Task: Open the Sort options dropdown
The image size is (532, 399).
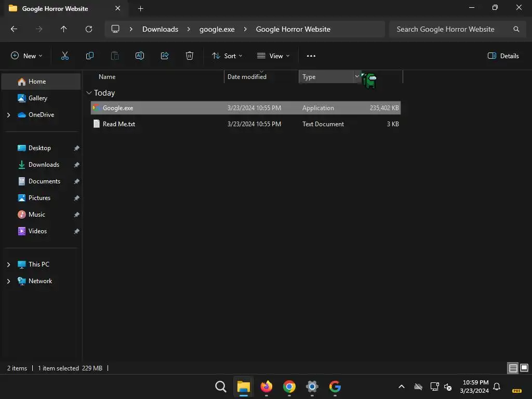Action: (x=227, y=56)
